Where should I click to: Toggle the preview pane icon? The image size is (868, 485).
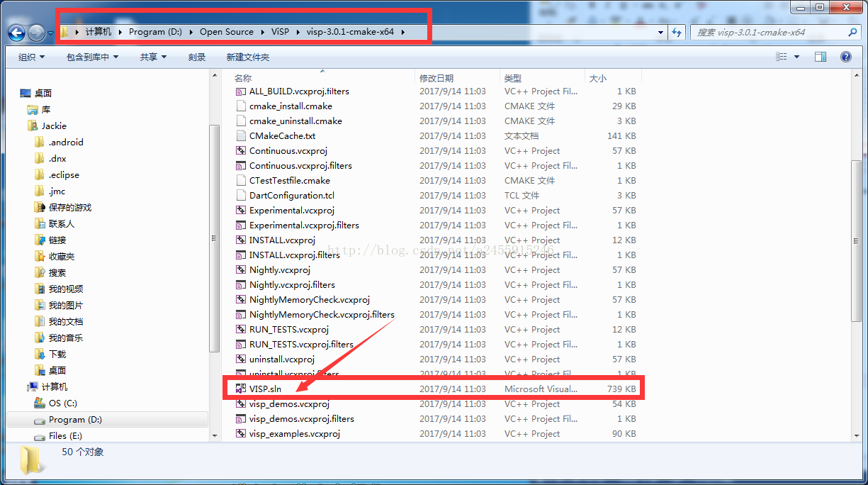pos(820,57)
